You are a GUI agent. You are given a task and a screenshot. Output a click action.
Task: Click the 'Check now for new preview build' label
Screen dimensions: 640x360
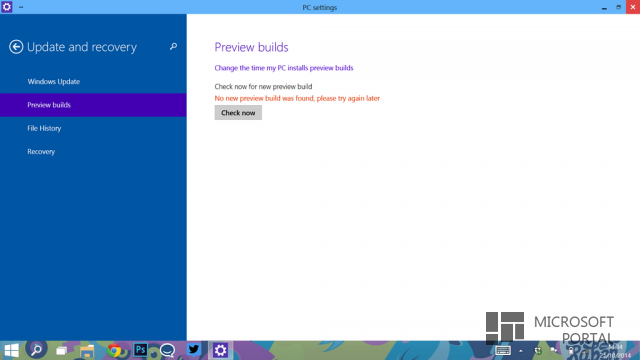(x=263, y=87)
